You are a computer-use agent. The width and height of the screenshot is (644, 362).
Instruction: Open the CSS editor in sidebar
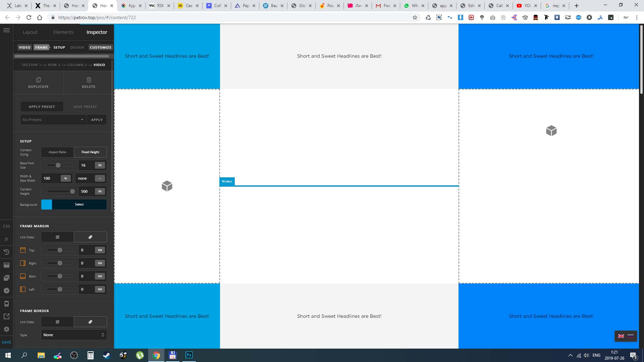(x=6, y=226)
